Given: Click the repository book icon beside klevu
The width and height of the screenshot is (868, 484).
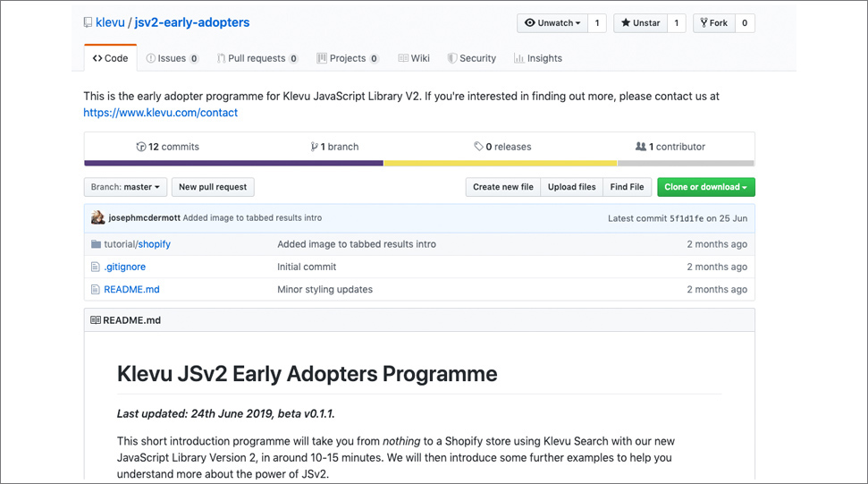Looking at the screenshot, I should 88,22.
